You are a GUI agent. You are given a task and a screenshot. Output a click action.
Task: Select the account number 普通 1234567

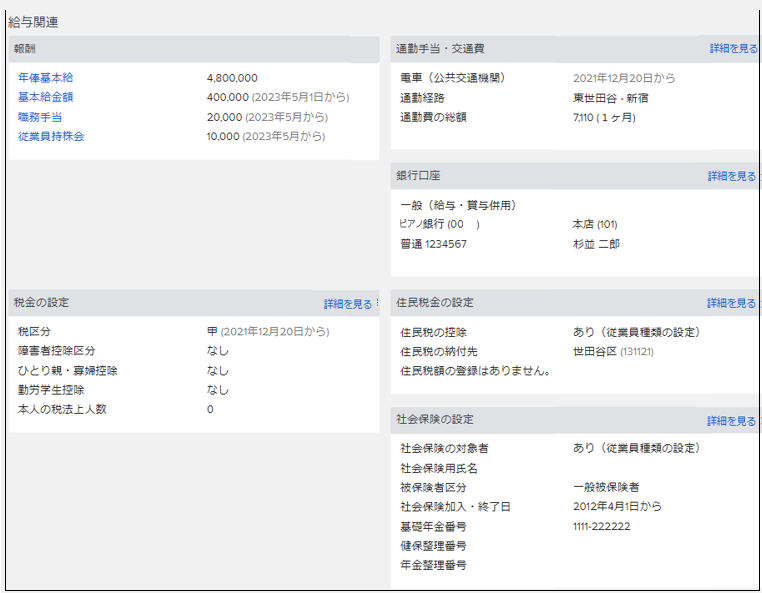click(433, 244)
